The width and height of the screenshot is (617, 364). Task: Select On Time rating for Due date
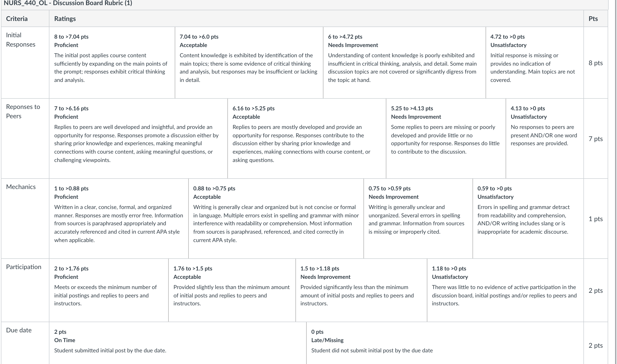178,343
